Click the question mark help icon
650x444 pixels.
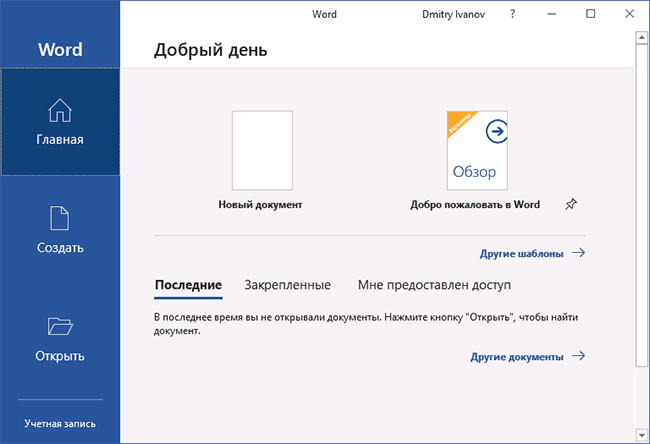point(513,14)
